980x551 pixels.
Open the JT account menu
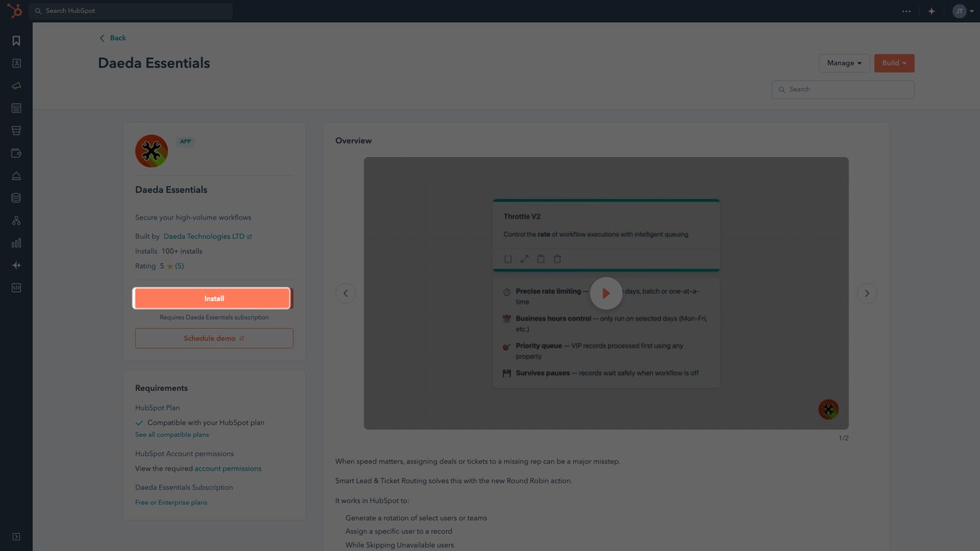[963, 11]
